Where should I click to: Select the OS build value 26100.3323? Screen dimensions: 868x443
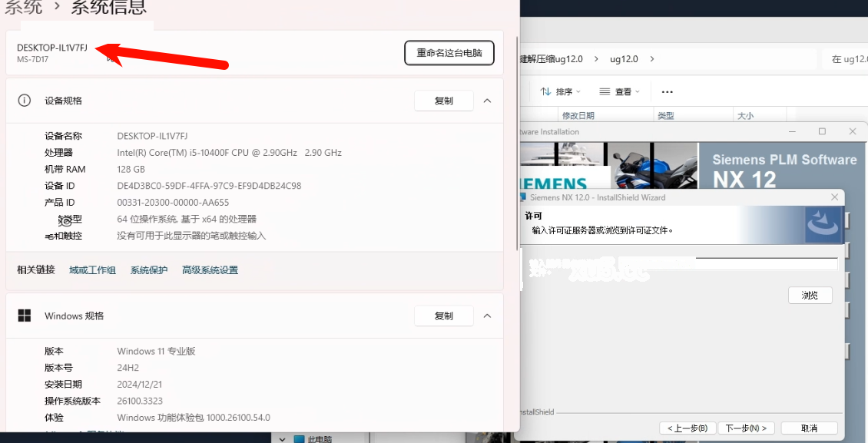coord(140,401)
